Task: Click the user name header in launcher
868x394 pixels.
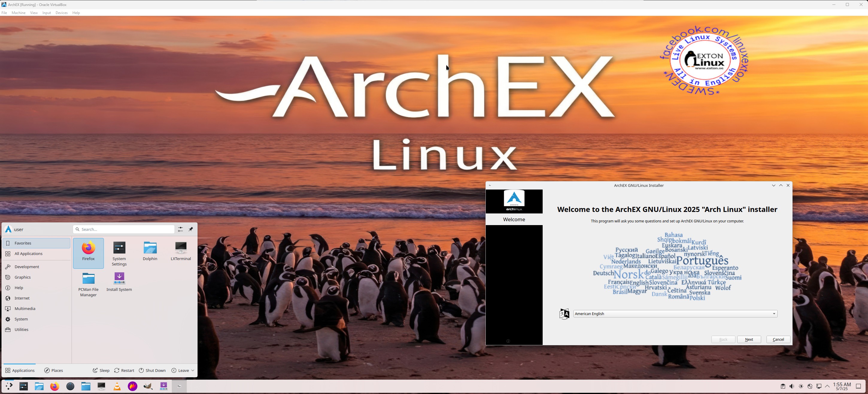Action: coord(14,229)
